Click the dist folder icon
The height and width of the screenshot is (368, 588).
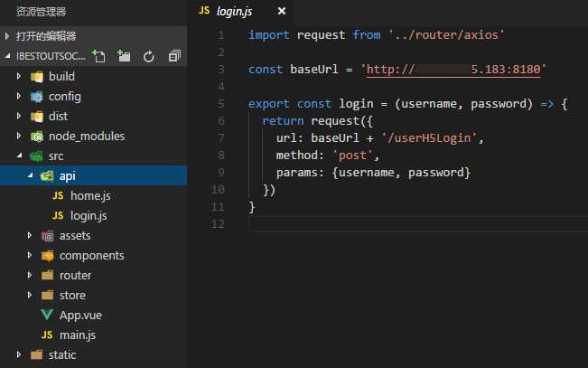pos(37,117)
